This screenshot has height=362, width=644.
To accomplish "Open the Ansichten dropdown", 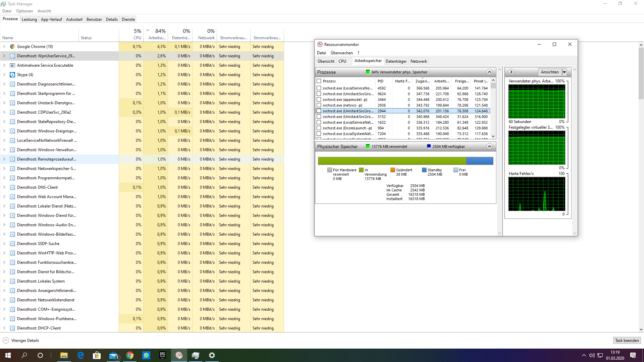I will pyautogui.click(x=564, y=72).
